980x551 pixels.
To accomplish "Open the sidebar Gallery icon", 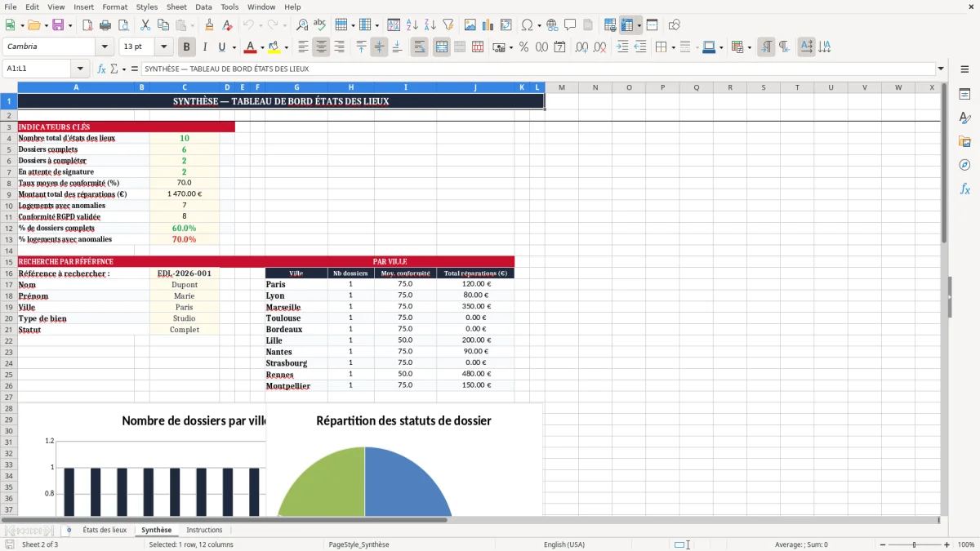I will (964, 141).
